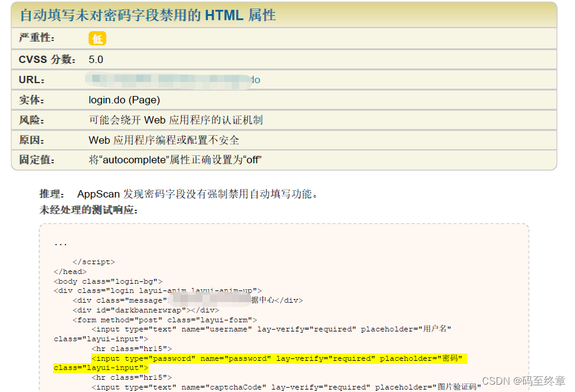Image resolution: width=575 pixels, height=392 pixels.
Task: Click the 'CVSS 分数:' label
Action: [x=47, y=59]
